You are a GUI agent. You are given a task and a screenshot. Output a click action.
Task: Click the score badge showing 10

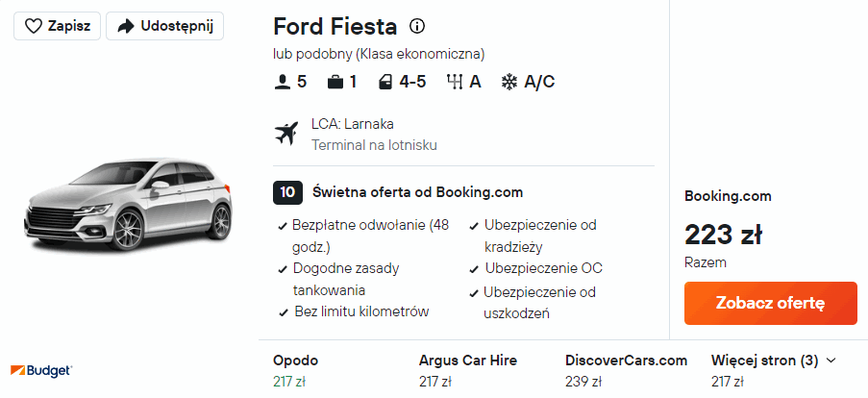[286, 192]
